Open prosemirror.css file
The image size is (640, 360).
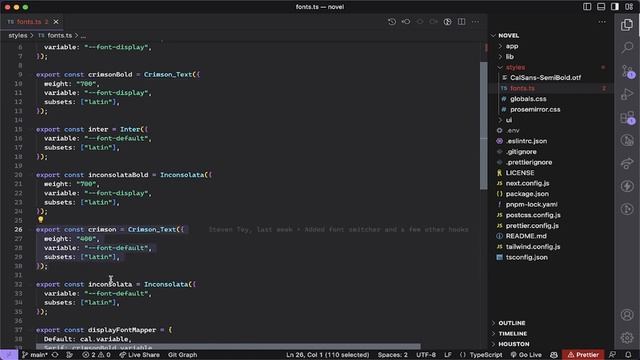pos(535,109)
